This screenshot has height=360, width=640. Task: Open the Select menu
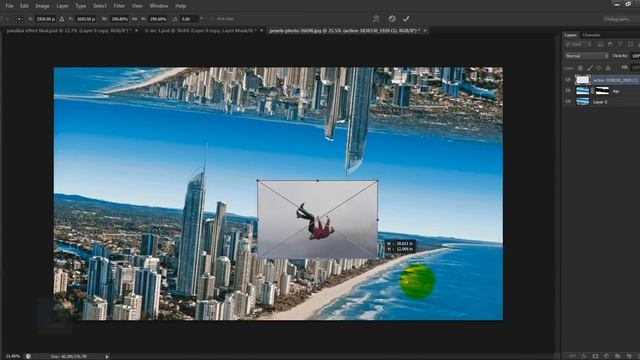click(100, 6)
